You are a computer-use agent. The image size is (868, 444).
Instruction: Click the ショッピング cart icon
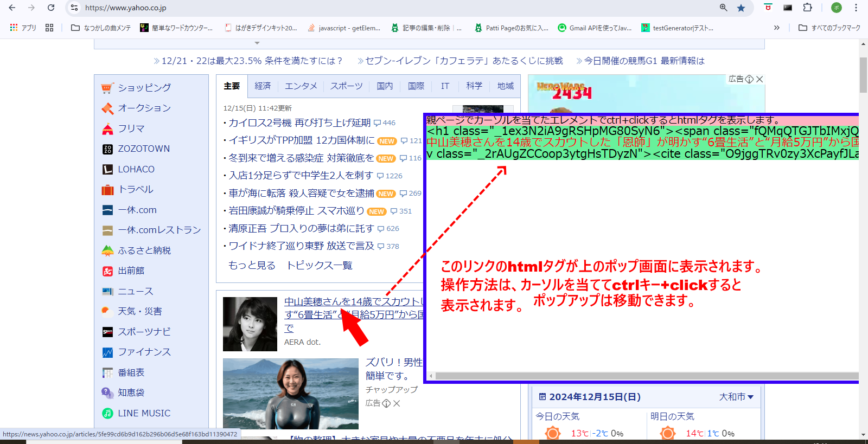107,88
